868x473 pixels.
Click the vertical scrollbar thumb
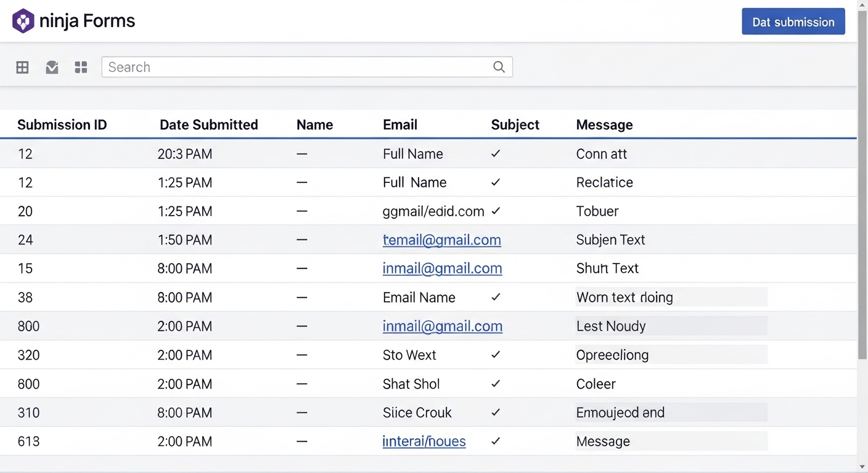[x=862, y=186]
